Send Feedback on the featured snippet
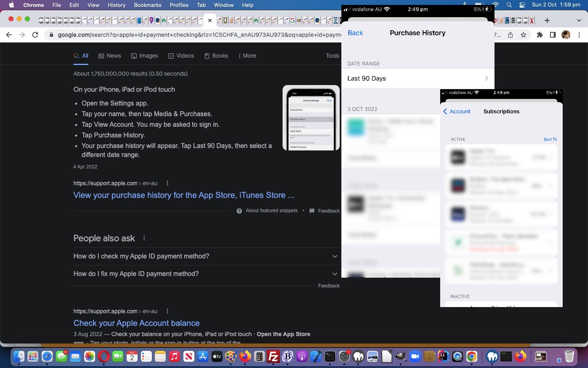Screen dimensions: 588x368 325,211
